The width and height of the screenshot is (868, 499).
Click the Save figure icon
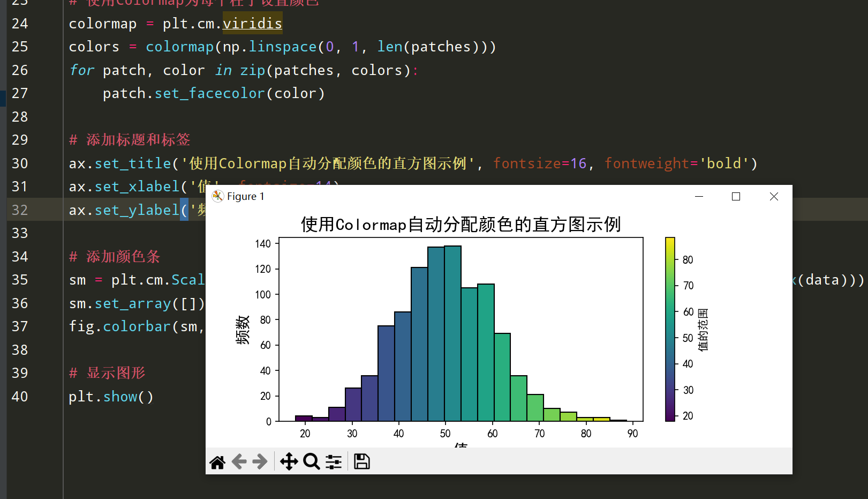click(x=361, y=461)
